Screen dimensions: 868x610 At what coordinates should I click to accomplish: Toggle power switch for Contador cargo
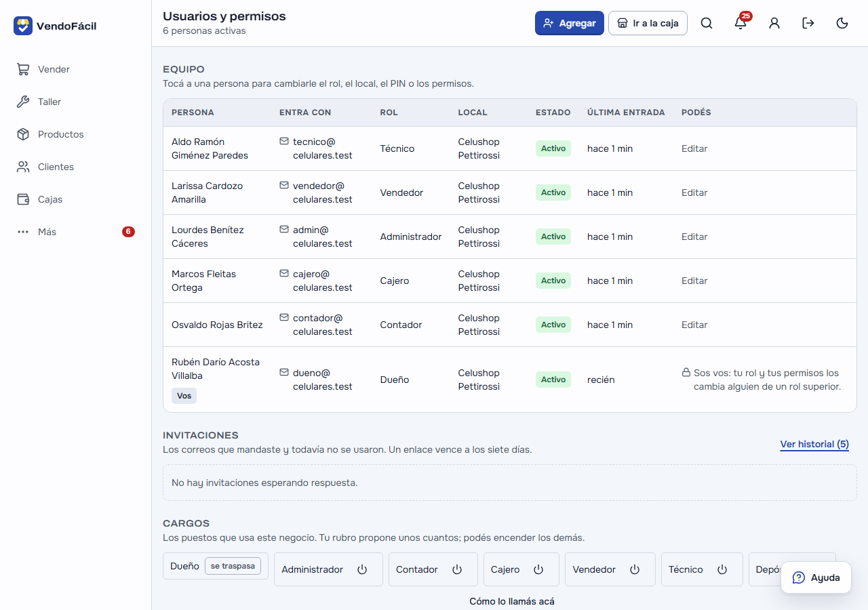457,569
